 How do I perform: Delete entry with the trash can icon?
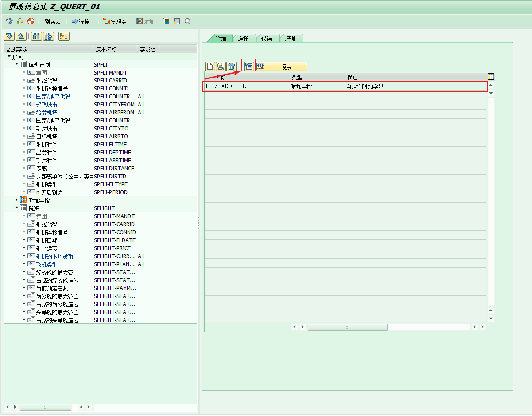[231, 67]
